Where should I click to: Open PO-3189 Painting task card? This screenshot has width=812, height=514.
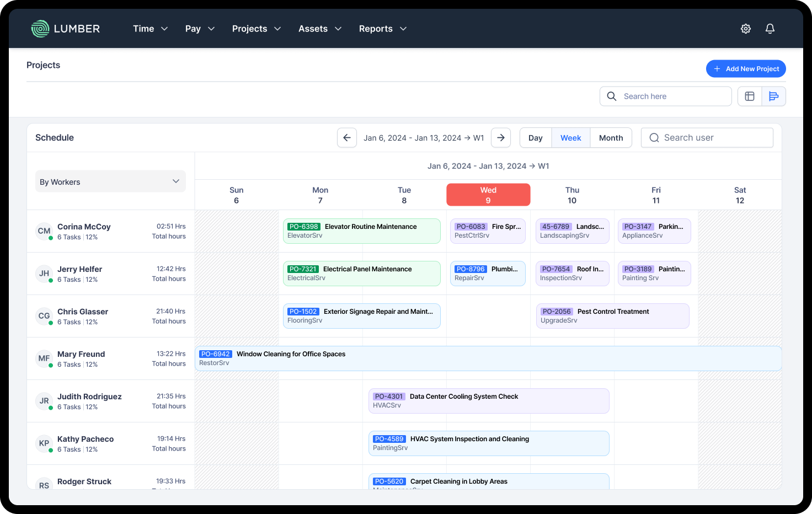click(x=654, y=274)
